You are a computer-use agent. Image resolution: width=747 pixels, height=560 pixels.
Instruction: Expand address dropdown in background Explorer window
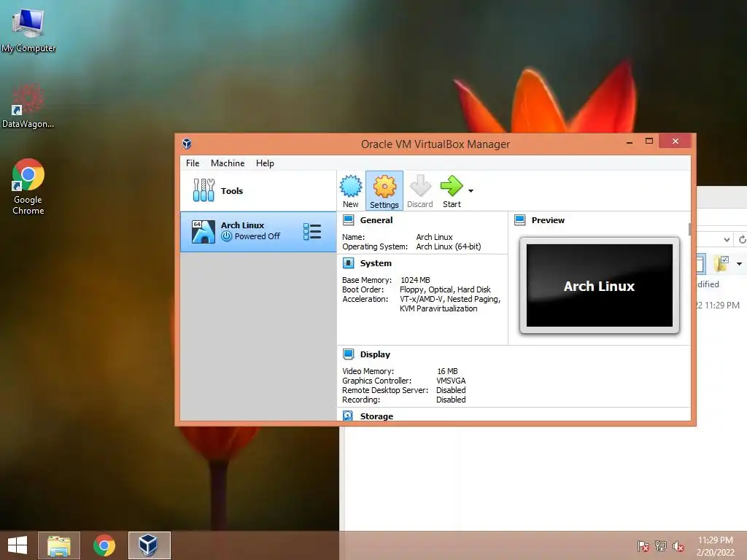pyautogui.click(x=727, y=239)
